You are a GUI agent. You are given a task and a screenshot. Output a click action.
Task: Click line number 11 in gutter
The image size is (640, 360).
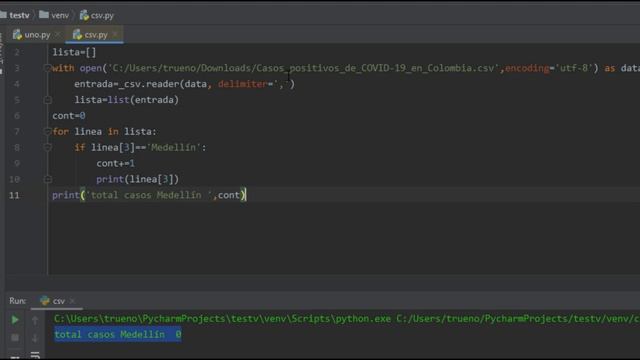[14, 195]
